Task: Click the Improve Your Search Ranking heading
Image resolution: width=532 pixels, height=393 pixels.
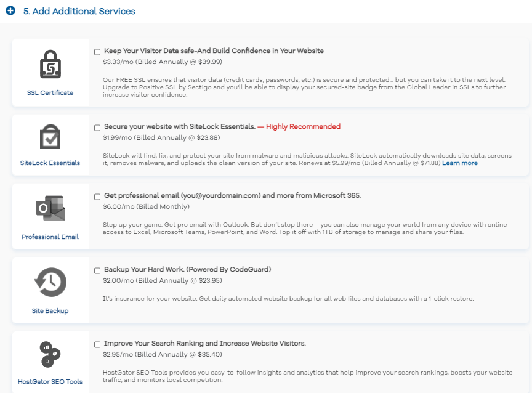Action: (x=205, y=344)
